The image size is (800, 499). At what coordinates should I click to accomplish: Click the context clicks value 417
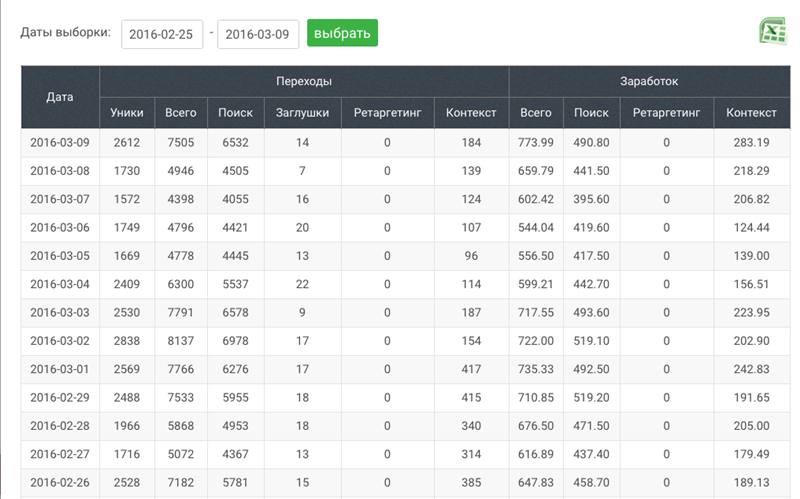click(471, 369)
